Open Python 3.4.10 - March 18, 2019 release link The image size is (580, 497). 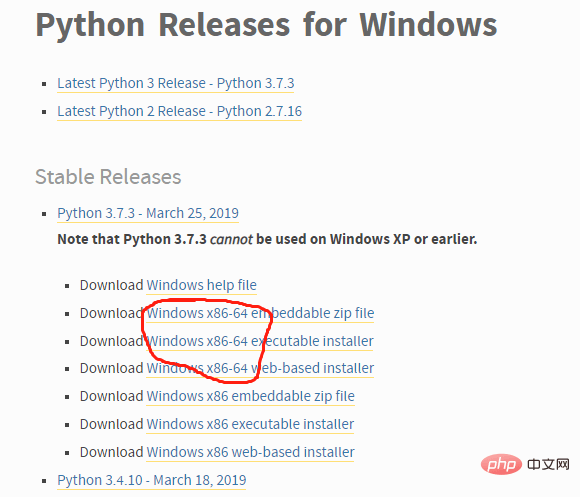click(152, 480)
